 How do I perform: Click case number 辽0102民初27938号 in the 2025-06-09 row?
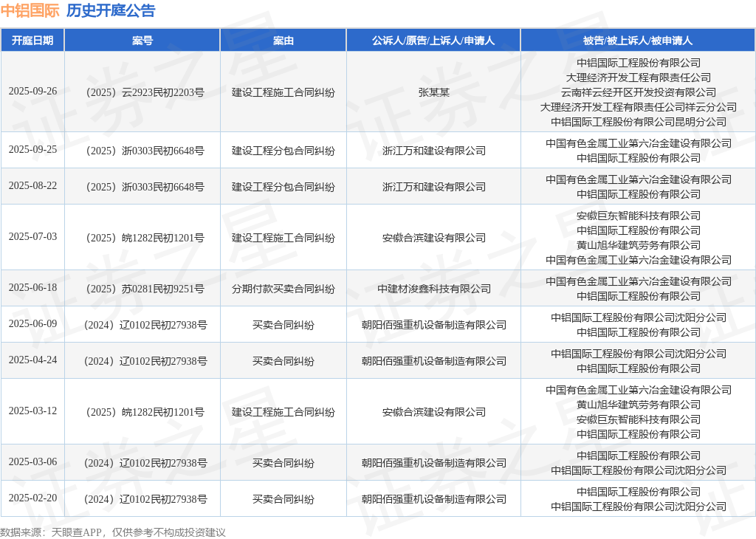click(145, 326)
